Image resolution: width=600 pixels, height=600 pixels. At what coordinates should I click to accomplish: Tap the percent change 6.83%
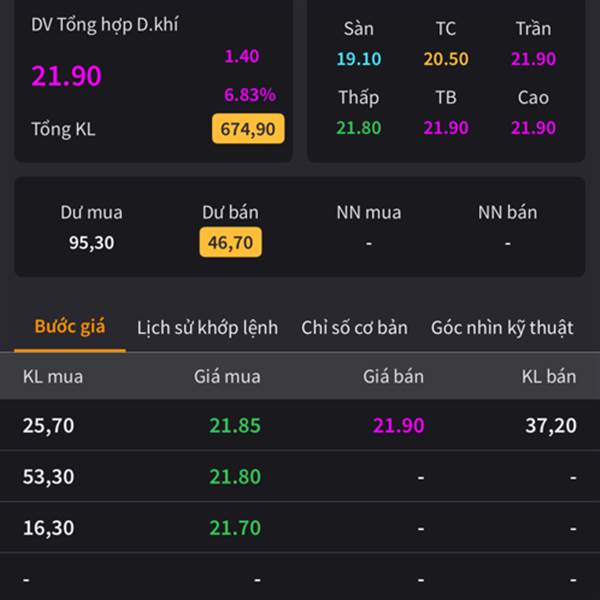(250, 95)
